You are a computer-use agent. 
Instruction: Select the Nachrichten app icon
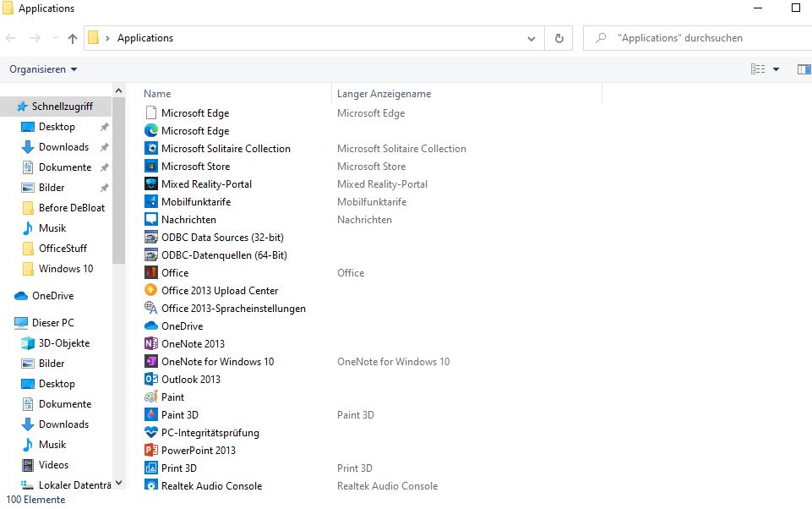150,219
